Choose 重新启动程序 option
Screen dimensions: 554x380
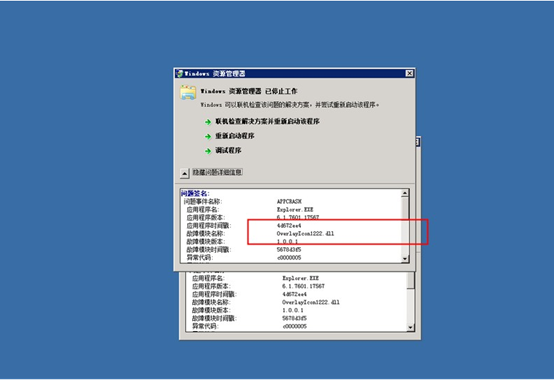235,136
